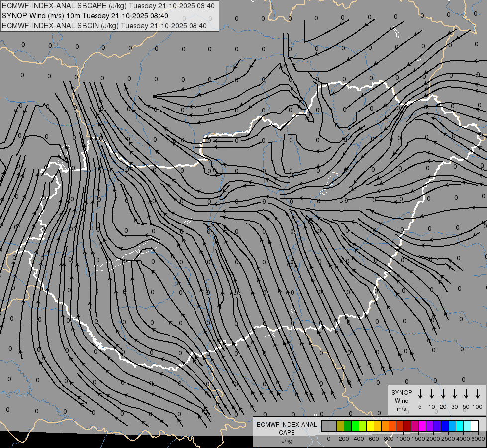This screenshot has height=448, width=487.
Task: Click wind speed value 100 in SYNOP legend
Action: pyautogui.click(x=478, y=407)
